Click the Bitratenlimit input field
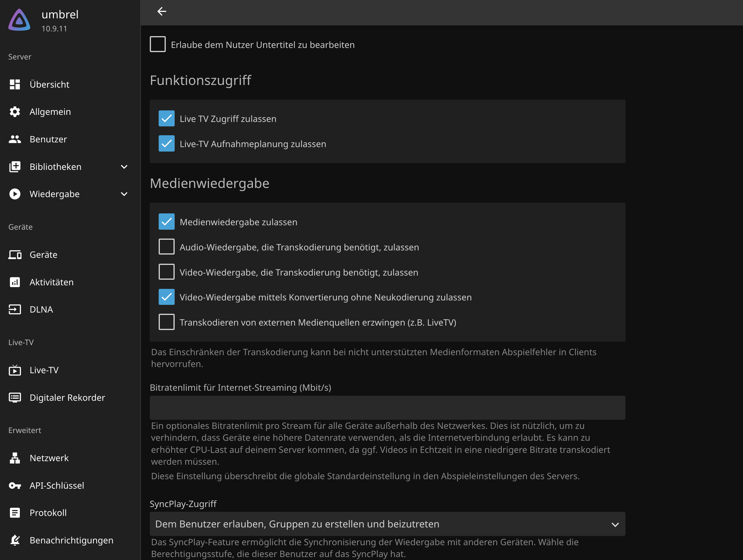This screenshot has width=743, height=560. point(387,408)
